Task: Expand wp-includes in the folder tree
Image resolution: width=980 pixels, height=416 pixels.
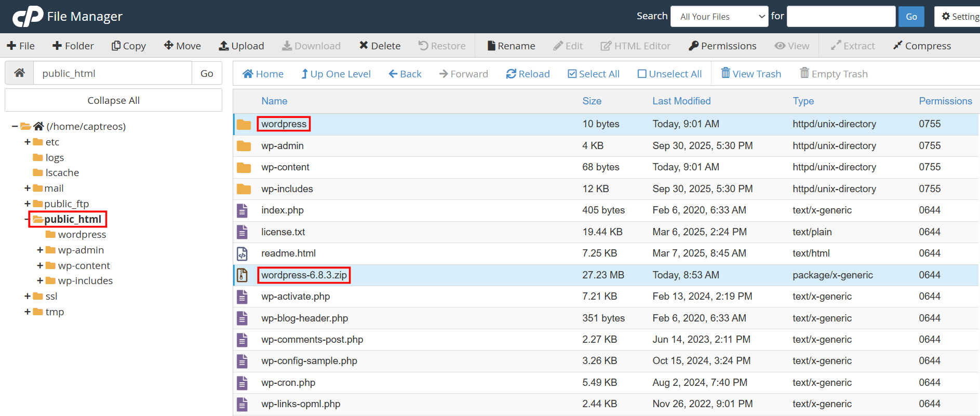Action: [40, 280]
